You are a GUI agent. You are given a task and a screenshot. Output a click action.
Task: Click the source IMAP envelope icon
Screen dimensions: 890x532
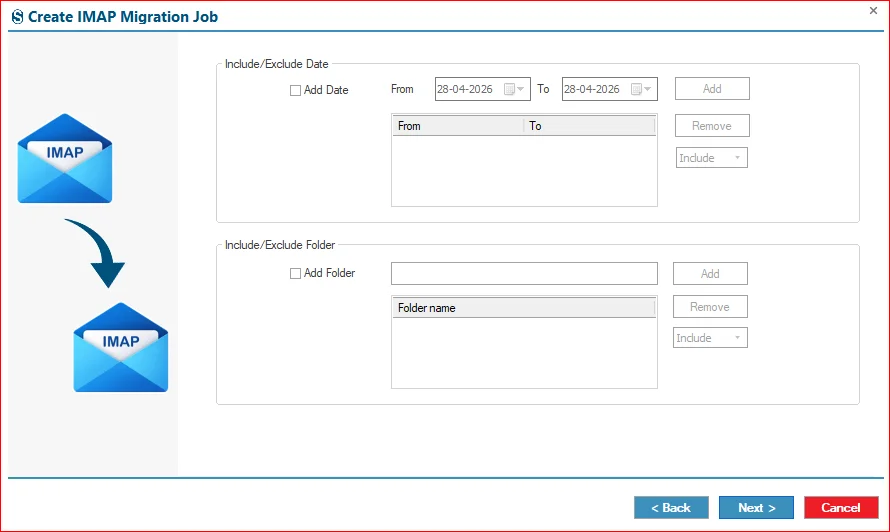[x=65, y=158]
